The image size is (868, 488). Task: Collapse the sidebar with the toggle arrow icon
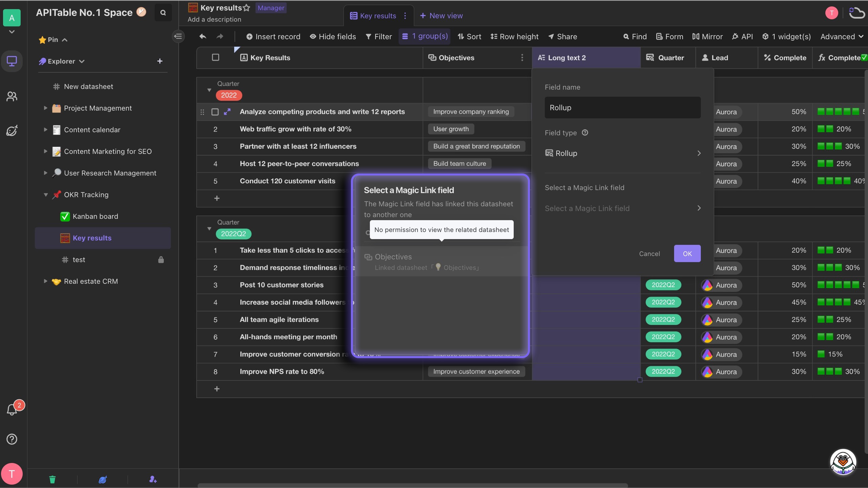[178, 36]
